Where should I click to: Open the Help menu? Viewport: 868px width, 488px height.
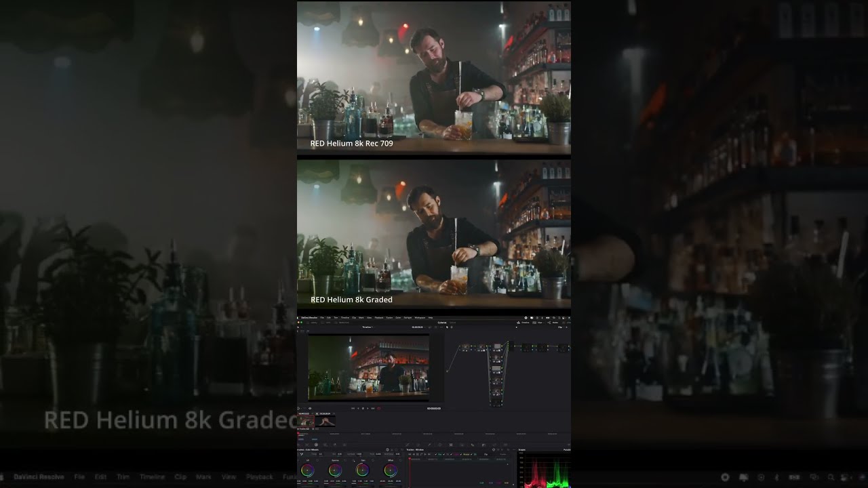[x=431, y=317]
